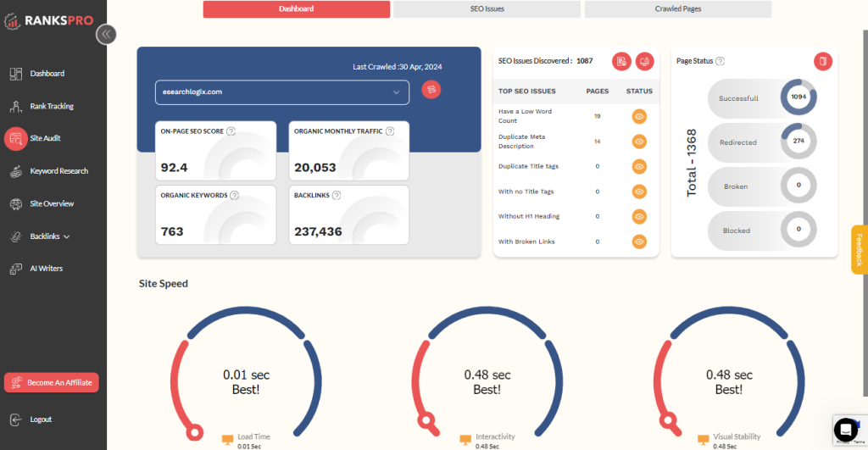Click the Rank Tracking sidebar icon

pos(15,106)
